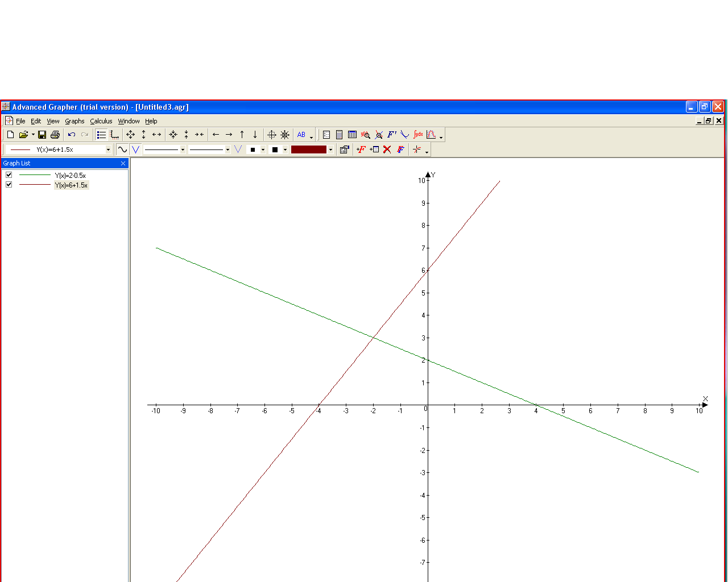Create a new document
The height and width of the screenshot is (582, 728).
pos(10,135)
